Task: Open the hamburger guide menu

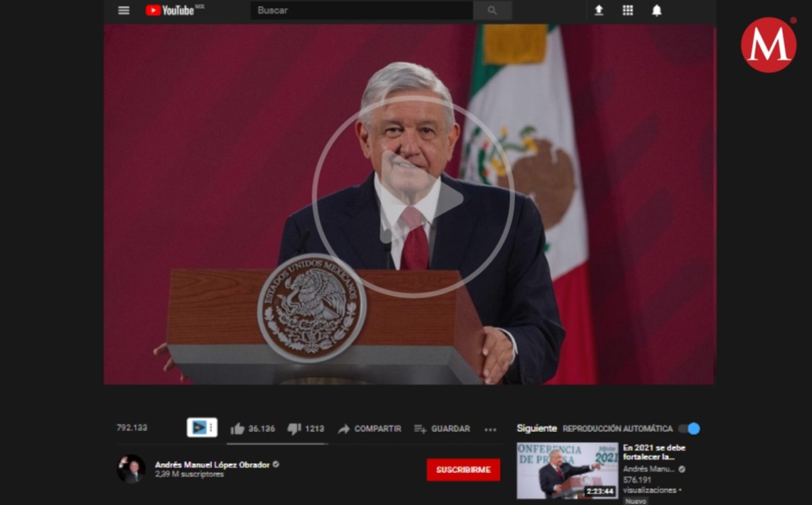Action: click(x=123, y=10)
